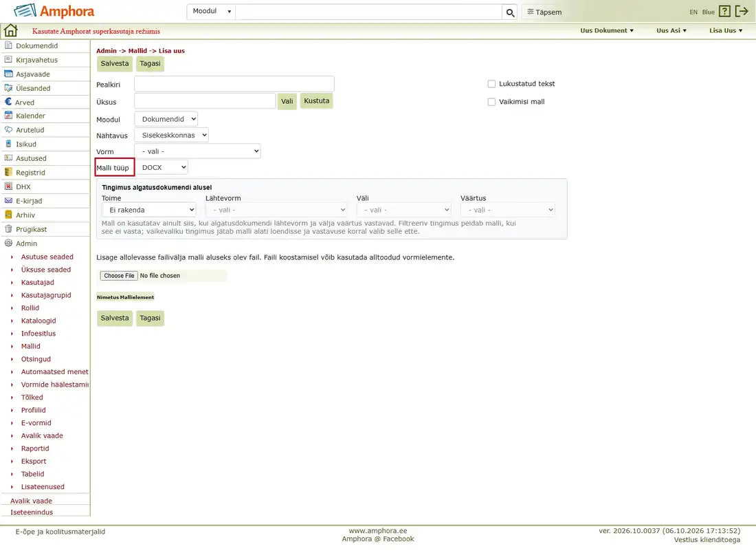This screenshot has width=756, height=553.
Task: Click the Kustuta button
Action: pyautogui.click(x=316, y=101)
